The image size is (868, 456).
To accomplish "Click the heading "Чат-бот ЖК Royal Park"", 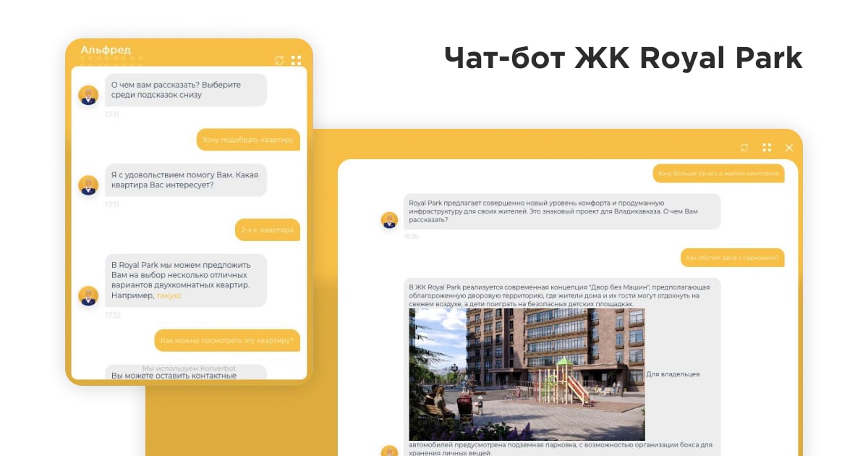I will (x=623, y=58).
